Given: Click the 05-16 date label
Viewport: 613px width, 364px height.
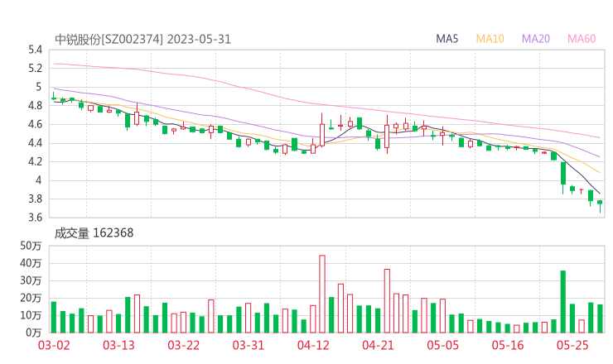Looking at the screenshot, I should point(508,345).
